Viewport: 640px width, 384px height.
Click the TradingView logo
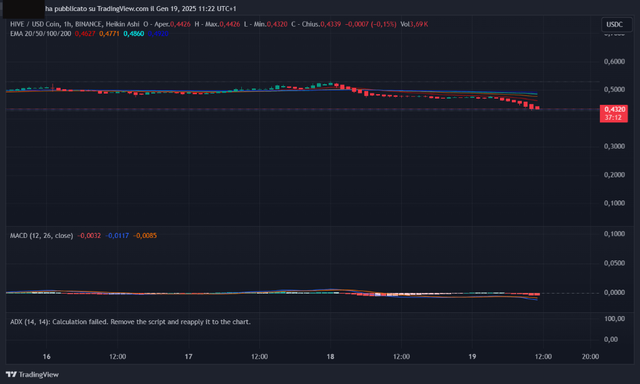point(32,375)
